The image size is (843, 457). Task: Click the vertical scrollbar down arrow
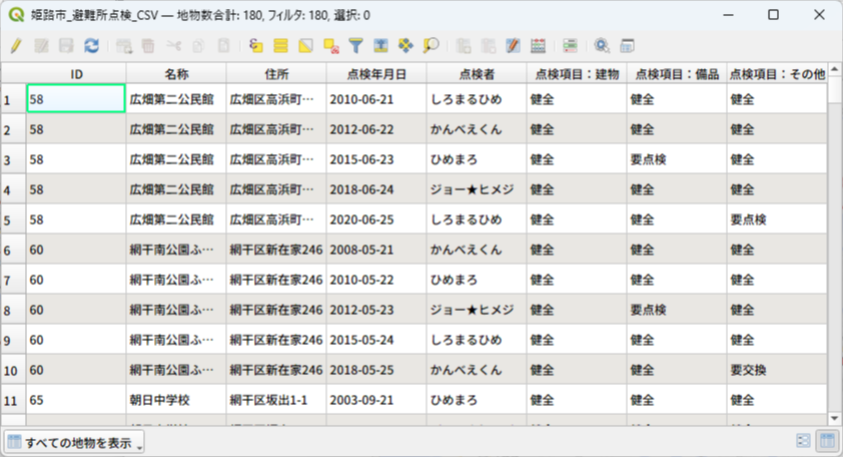tap(835, 417)
